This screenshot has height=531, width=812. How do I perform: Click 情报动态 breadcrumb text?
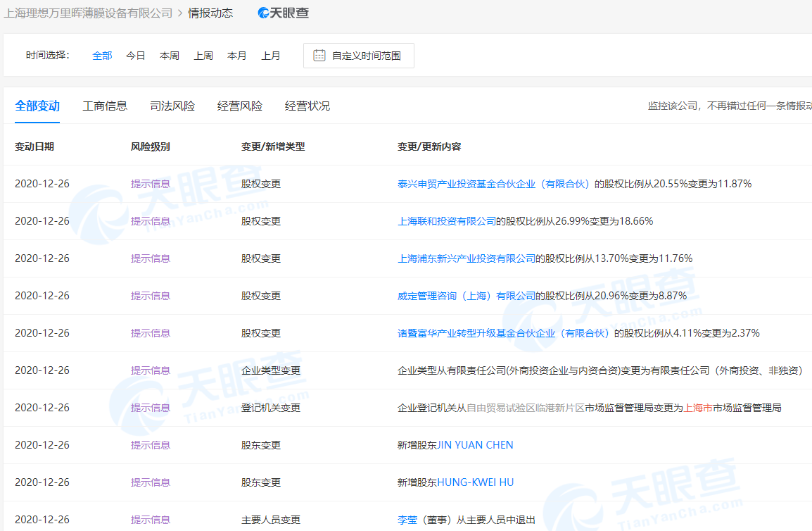(x=210, y=13)
